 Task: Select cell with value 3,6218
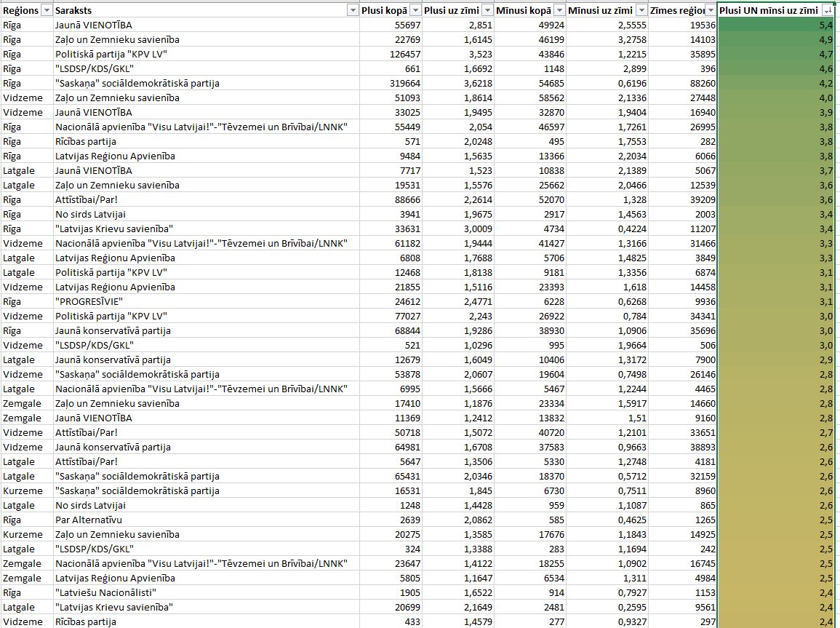click(x=458, y=83)
